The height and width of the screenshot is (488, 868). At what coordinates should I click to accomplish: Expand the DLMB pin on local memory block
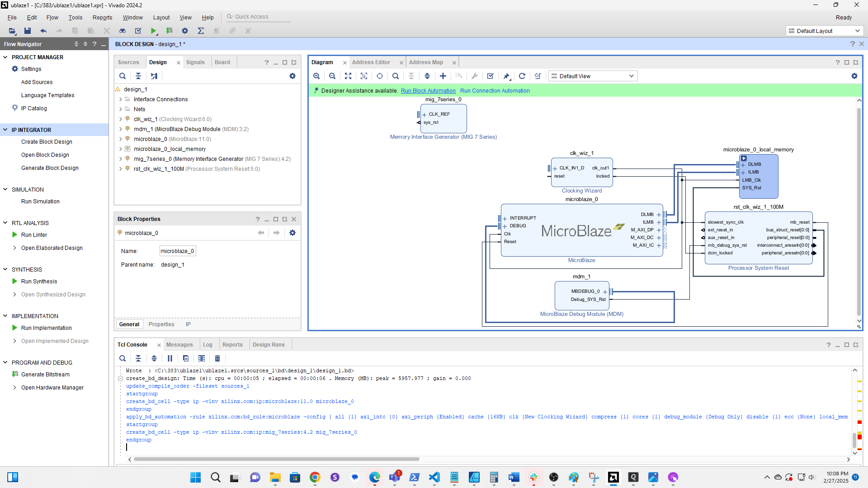tap(743, 164)
